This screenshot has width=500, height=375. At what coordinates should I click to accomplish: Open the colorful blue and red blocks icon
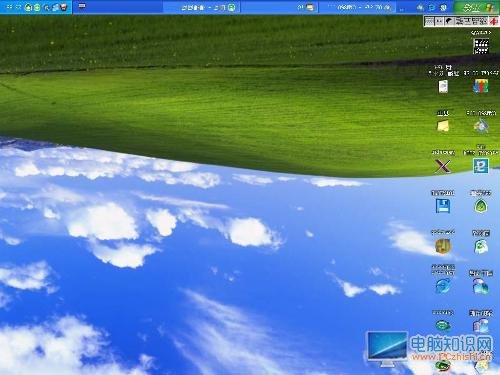(481, 86)
